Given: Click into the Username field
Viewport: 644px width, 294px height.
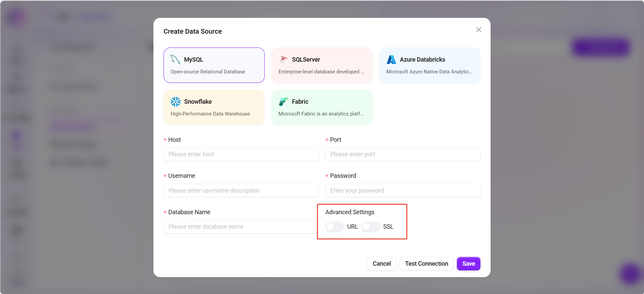Looking at the screenshot, I should click(241, 191).
